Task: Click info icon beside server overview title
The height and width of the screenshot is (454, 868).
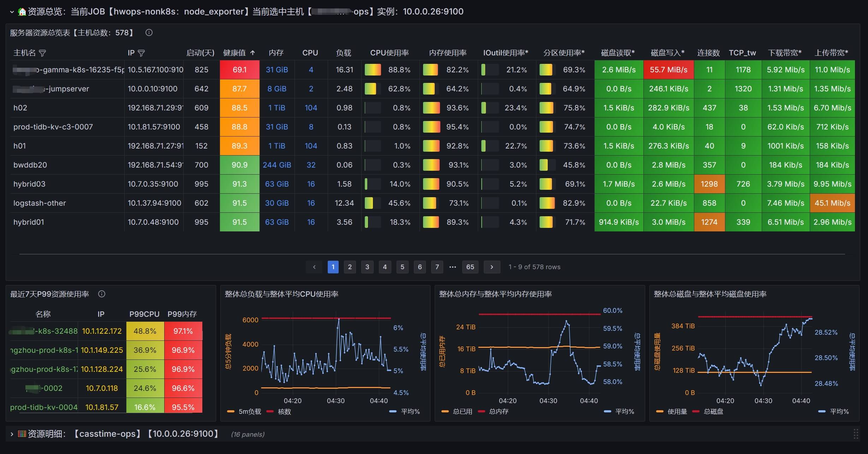Action: click(149, 33)
